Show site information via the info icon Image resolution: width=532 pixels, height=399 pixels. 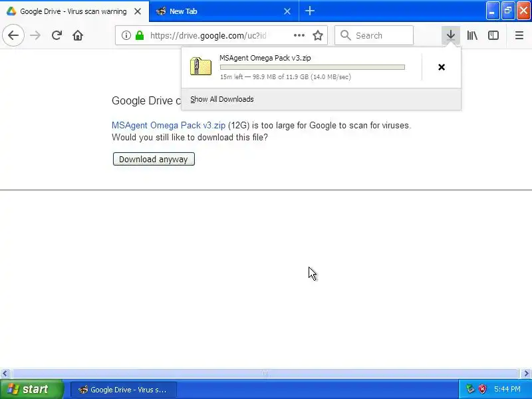(x=126, y=35)
